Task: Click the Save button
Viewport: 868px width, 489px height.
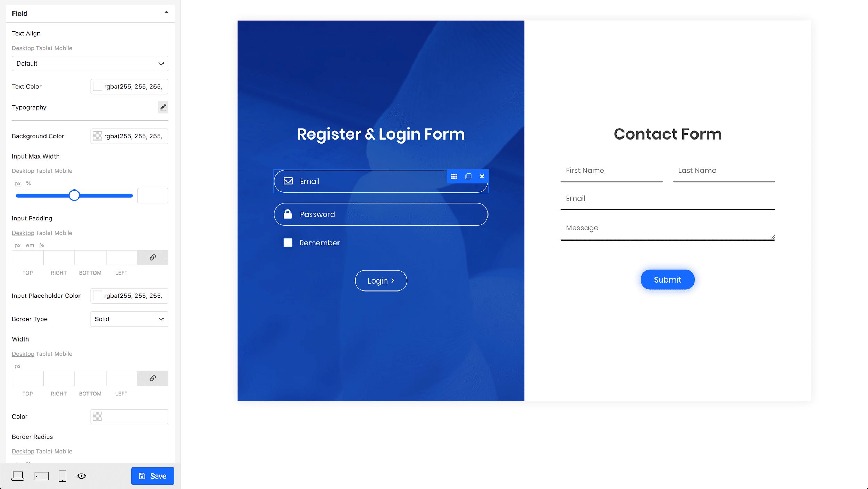Action: point(152,476)
